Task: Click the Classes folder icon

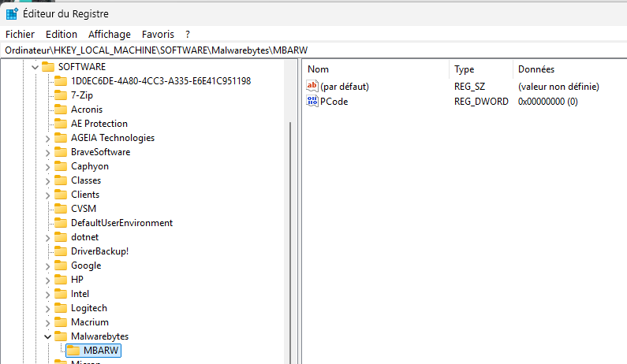Action: (x=61, y=180)
